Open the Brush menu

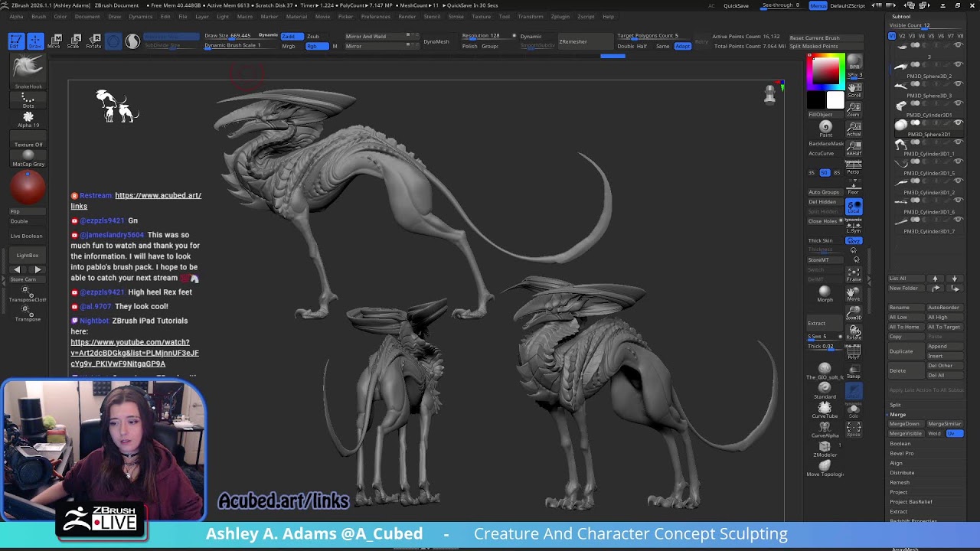(x=38, y=16)
